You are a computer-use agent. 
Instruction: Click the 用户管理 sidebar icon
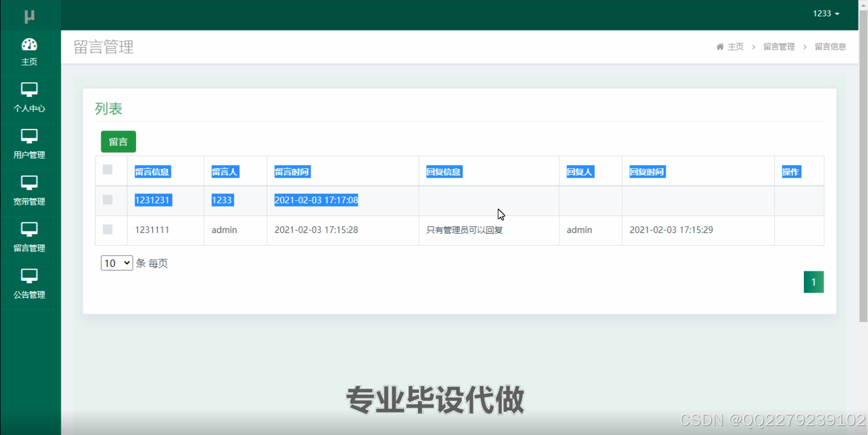(x=29, y=135)
